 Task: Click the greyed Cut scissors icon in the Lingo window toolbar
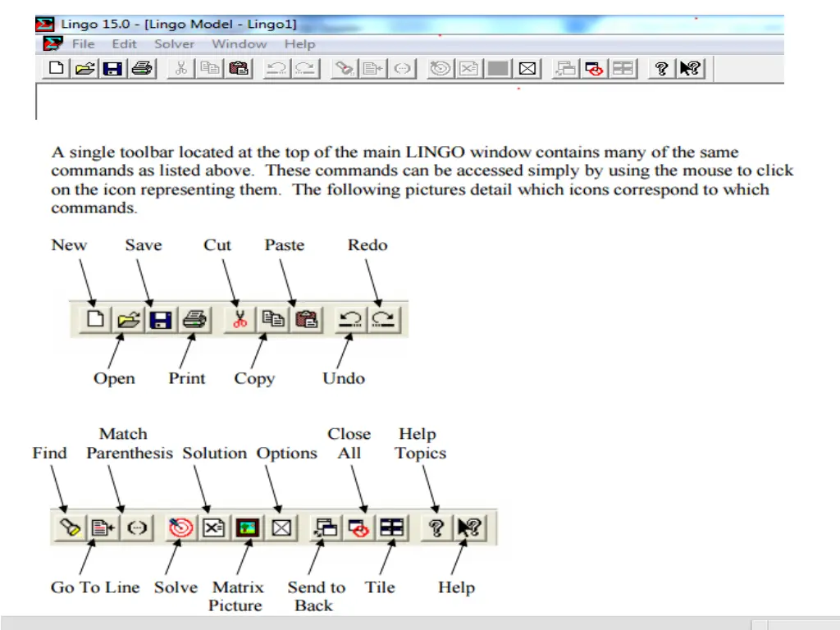pos(181,69)
